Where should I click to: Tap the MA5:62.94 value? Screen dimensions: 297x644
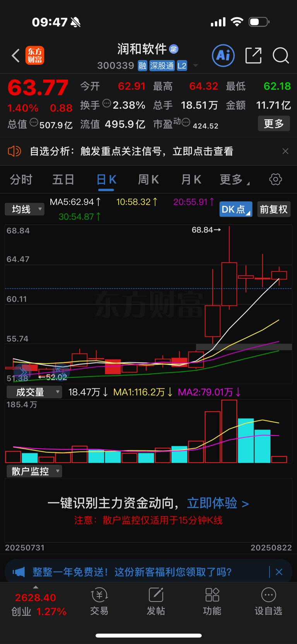pos(75,202)
